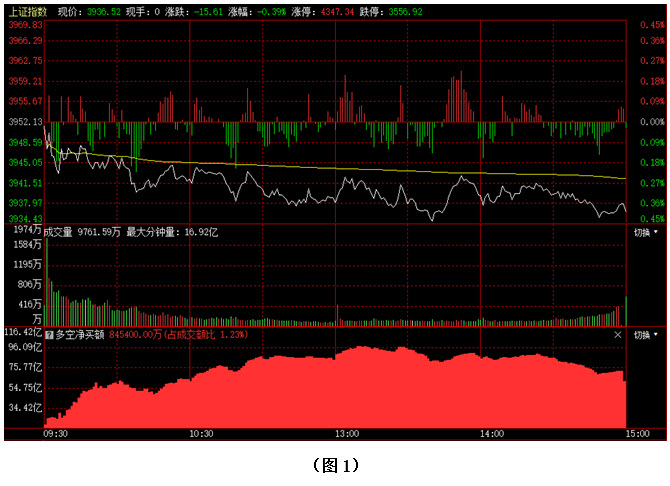Click the 13:00 time axis marker

pyautogui.click(x=347, y=434)
